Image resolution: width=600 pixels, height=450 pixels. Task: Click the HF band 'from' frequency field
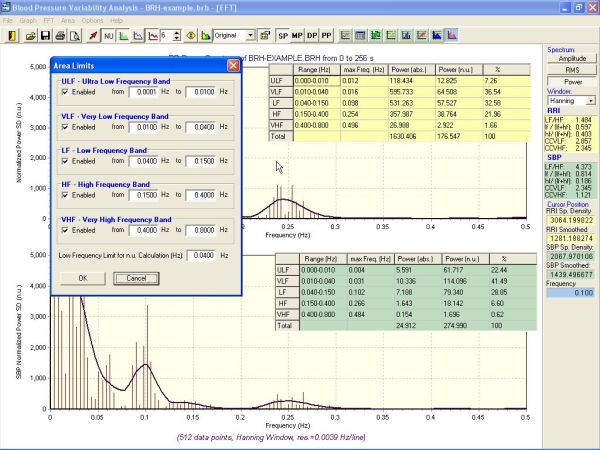144,196
